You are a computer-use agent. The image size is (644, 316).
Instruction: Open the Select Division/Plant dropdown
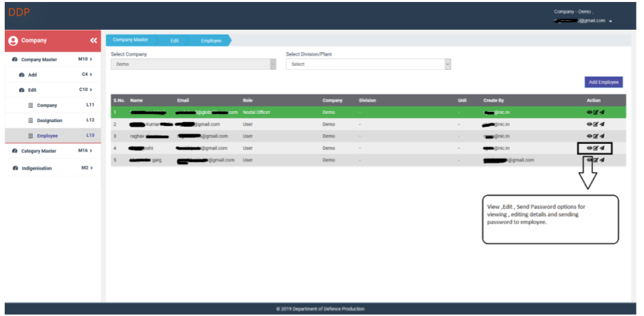(x=368, y=64)
